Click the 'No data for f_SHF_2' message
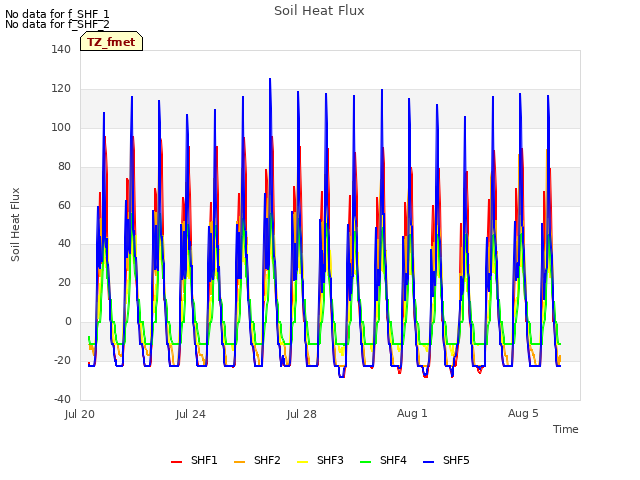This screenshot has height=480, width=640. pos(57,24)
